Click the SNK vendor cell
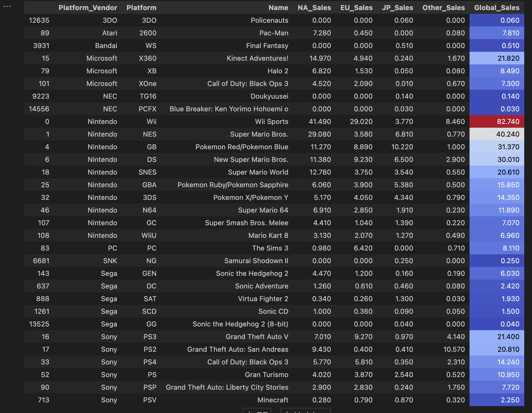The width and height of the screenshot is (532, 413). [110, 261]
